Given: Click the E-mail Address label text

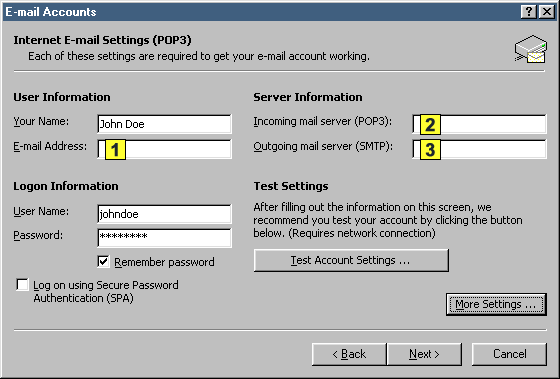Looking at the screenshot, I should tap(50, 146).
